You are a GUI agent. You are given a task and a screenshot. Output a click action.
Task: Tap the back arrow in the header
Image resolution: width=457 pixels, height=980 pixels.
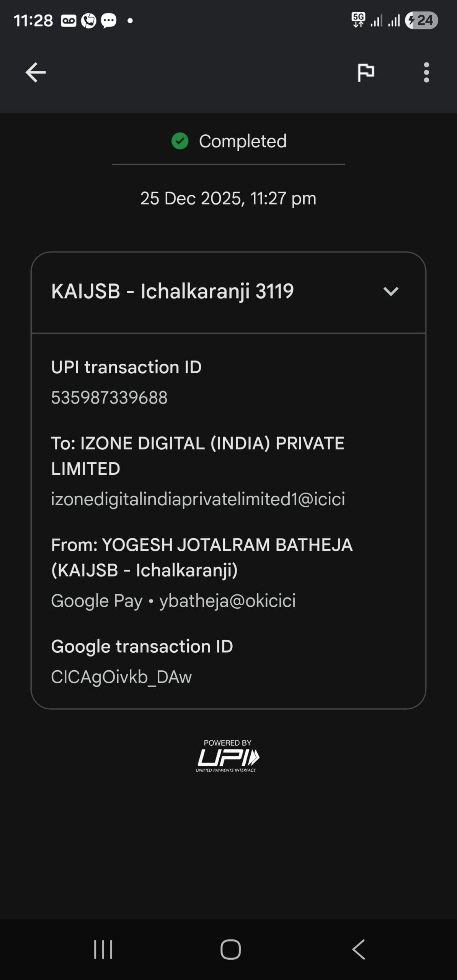[36, 72]
